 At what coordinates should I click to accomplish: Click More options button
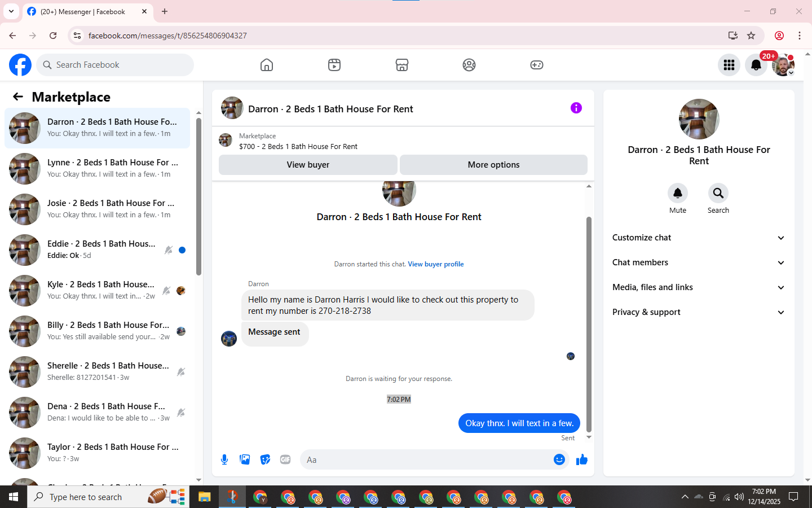click(493, 165)
